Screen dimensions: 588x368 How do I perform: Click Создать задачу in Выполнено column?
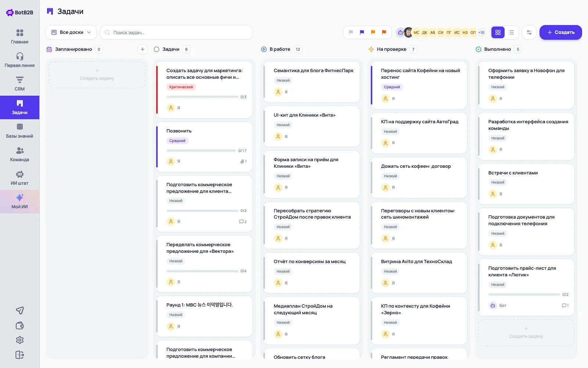pos(526,333)
